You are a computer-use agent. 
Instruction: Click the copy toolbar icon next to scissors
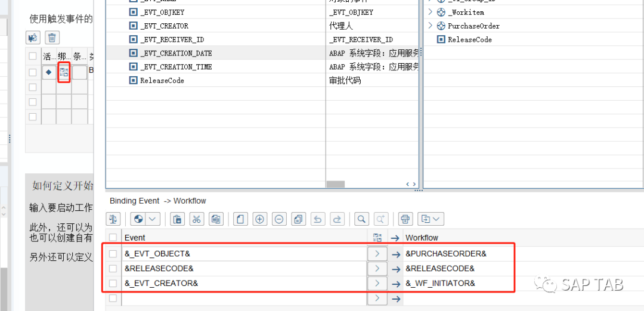[x=216, y=219]
